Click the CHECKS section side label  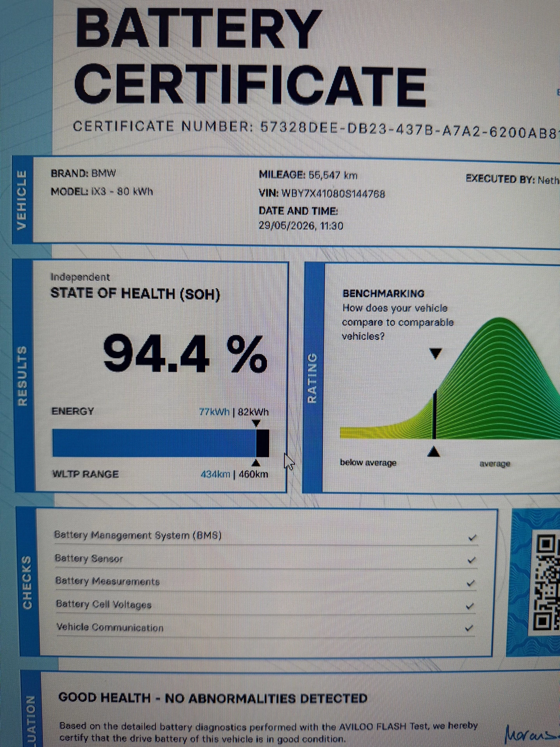[26, 582]
